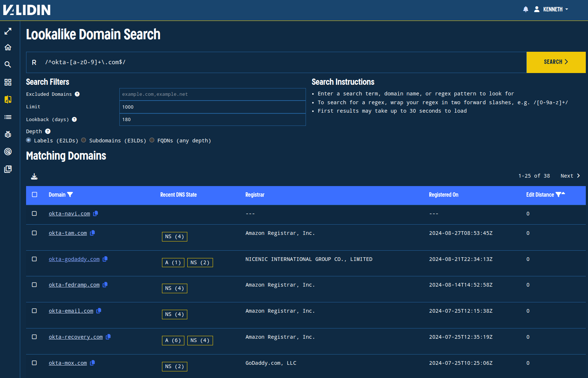
Task: Click NICENIC INTERNATIONAL GROUP registrar cell
Action: 309,259
